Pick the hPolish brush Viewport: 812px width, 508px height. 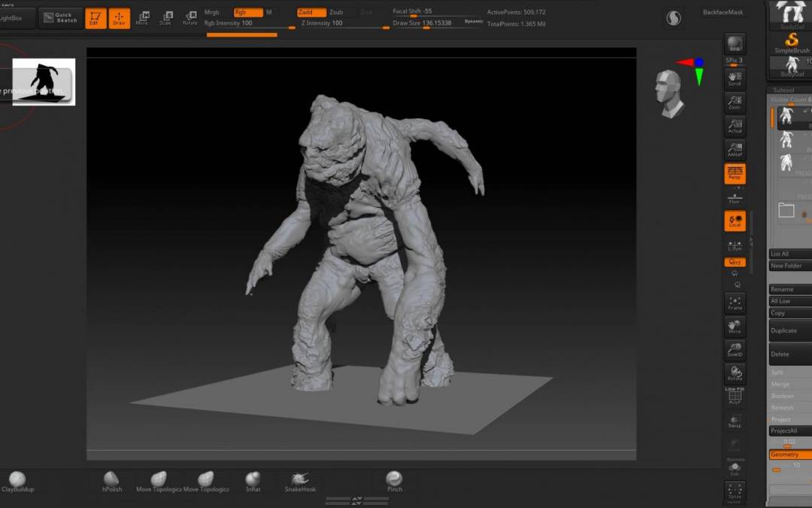[111, 480]
